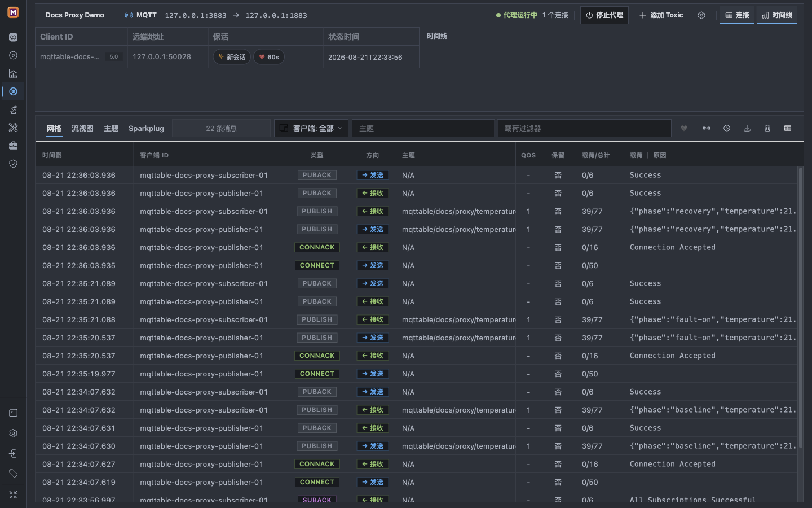
Task: Click the 方向 column header
Action: 373,155
